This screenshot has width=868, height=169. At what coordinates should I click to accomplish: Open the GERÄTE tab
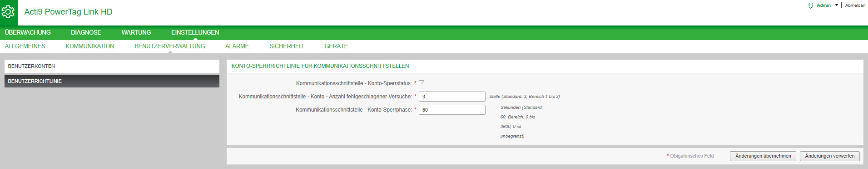(336, 46)
